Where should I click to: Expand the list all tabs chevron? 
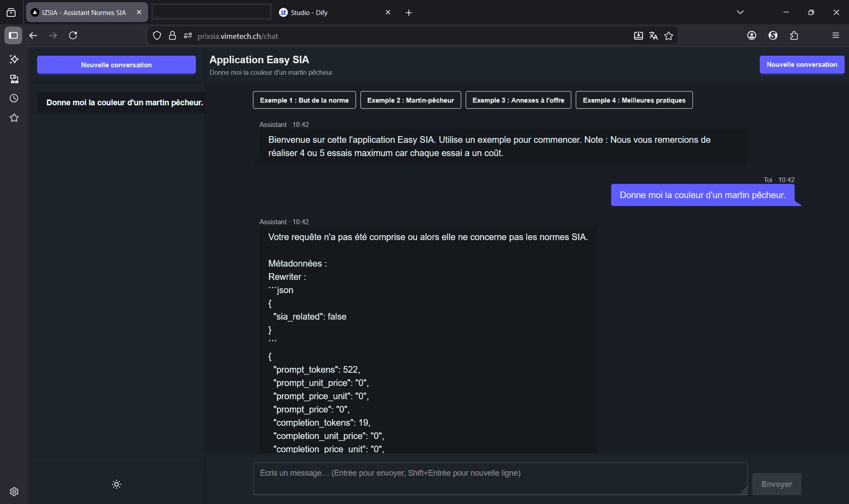point(740,12)
